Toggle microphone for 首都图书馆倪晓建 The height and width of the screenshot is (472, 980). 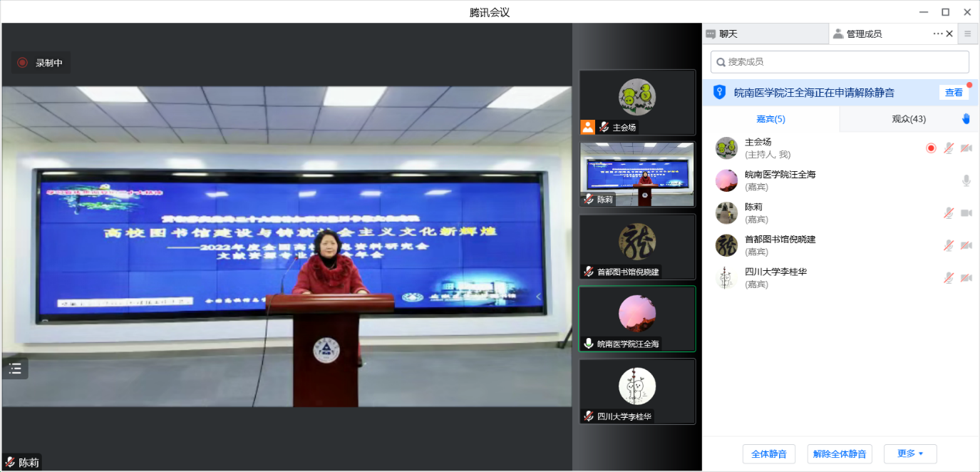(949, 245)
